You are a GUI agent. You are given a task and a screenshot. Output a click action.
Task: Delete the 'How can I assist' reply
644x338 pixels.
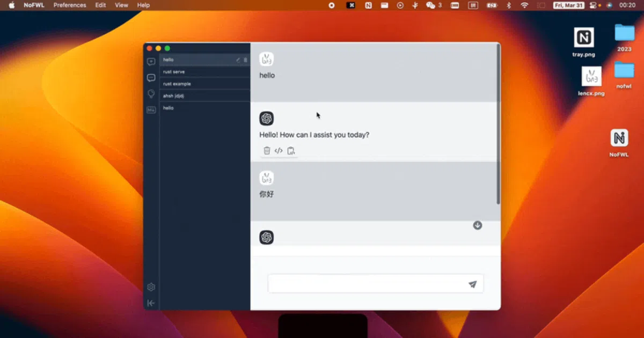pyautogui.click(x=267, y=151)
